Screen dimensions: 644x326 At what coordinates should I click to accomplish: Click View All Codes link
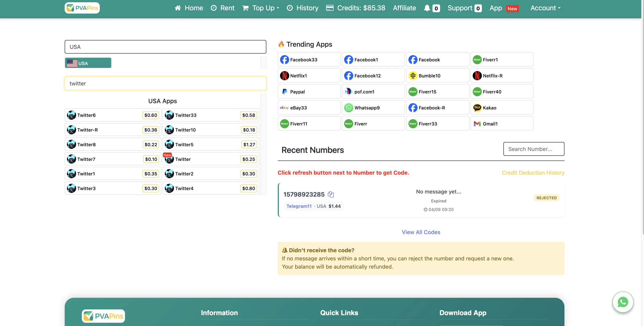pyautogui.click(x=421, y=232)
